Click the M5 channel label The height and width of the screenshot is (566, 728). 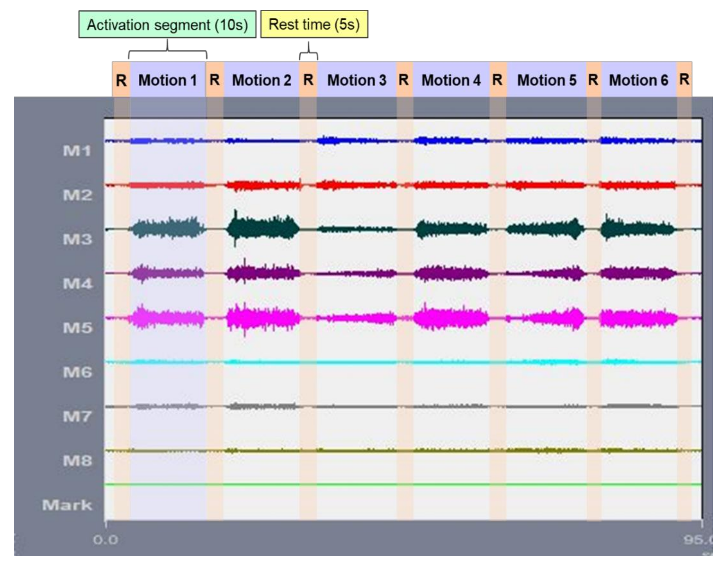point(78,328)
